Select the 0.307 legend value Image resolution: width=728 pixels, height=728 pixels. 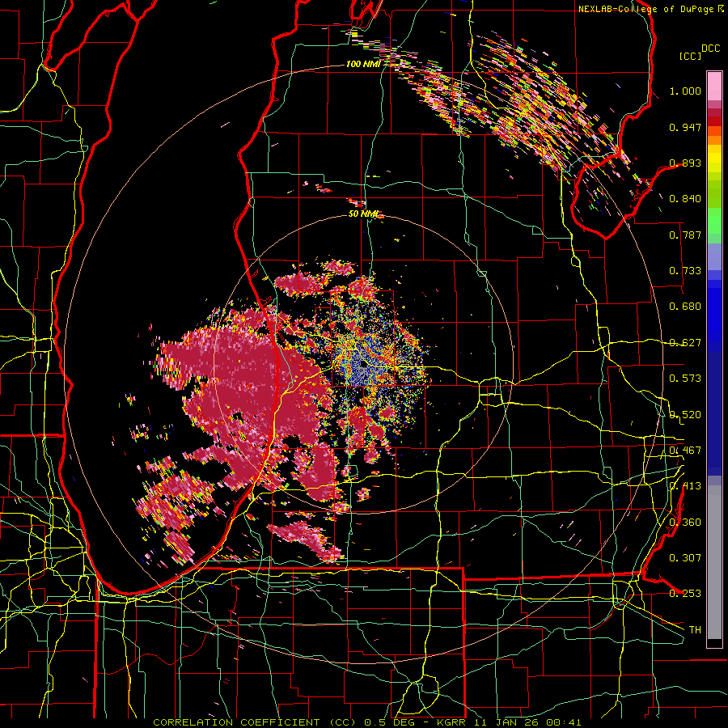pyautogui.click(x=685, y=558)
